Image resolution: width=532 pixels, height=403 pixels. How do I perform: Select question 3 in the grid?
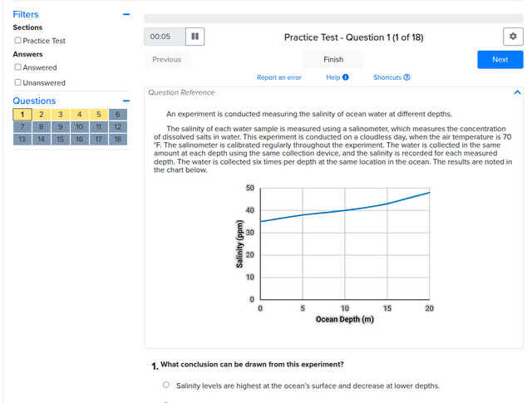click(x=60, y=114)
